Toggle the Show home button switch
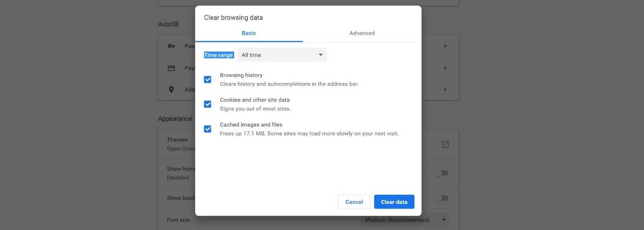Viewport: 644px width, 230px height. click(441, 173)
